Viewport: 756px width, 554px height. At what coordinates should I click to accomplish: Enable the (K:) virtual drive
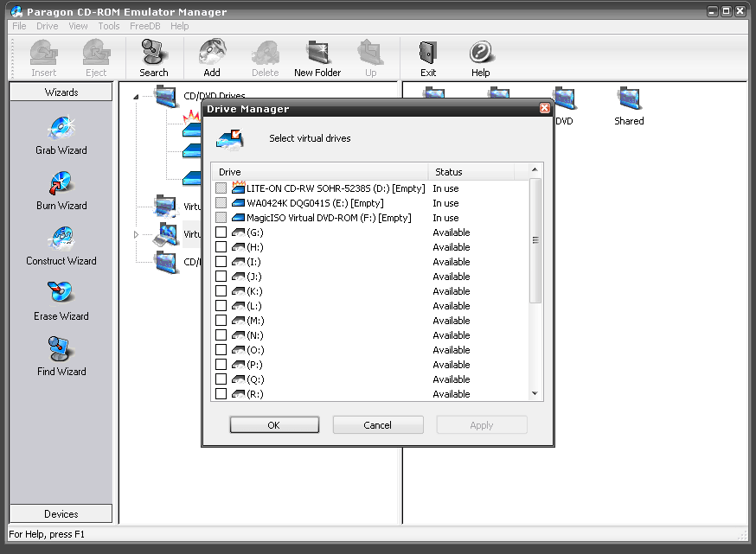[x=221, y=291]
